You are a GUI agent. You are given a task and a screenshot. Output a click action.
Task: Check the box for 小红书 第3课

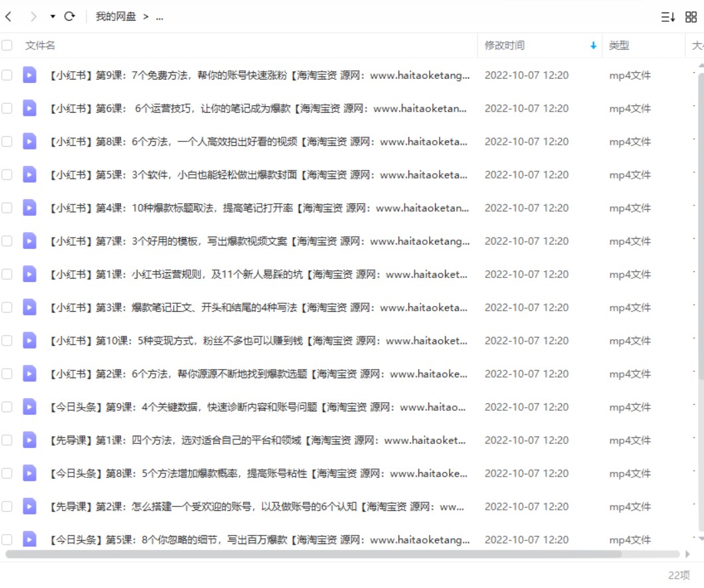7,307
